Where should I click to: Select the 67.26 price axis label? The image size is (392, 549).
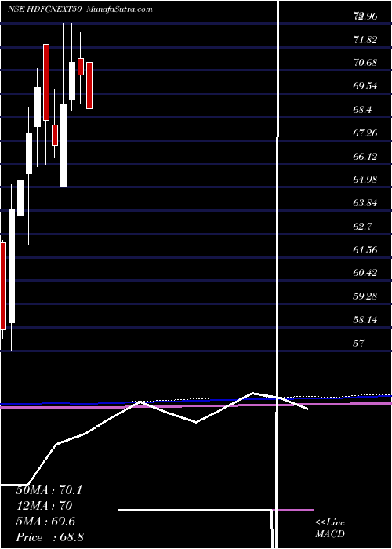[x=365, y=133]
